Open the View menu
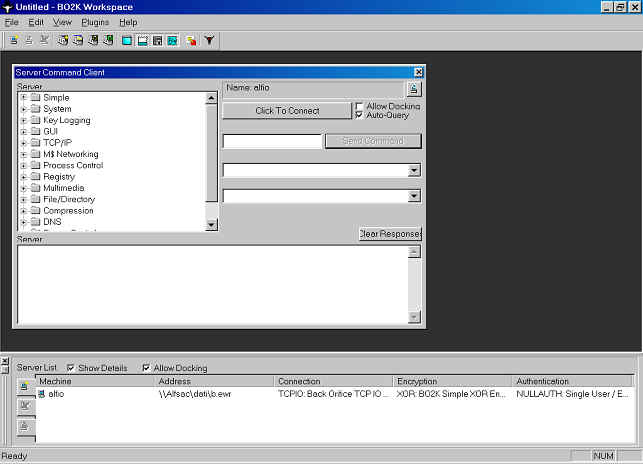643x464 pixels. (62, 22)
